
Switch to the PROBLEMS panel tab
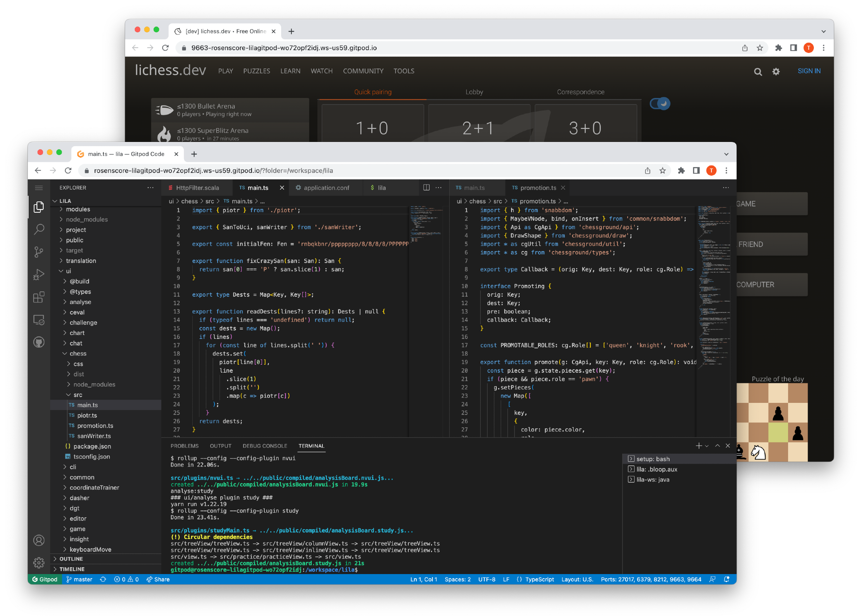pyautogui.click(x=185, y=446)
